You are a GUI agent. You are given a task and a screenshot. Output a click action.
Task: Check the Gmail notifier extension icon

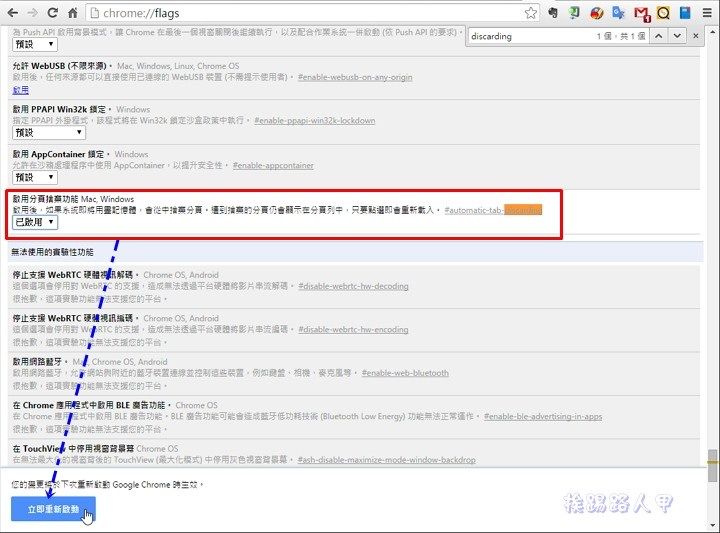pos(641,14)
